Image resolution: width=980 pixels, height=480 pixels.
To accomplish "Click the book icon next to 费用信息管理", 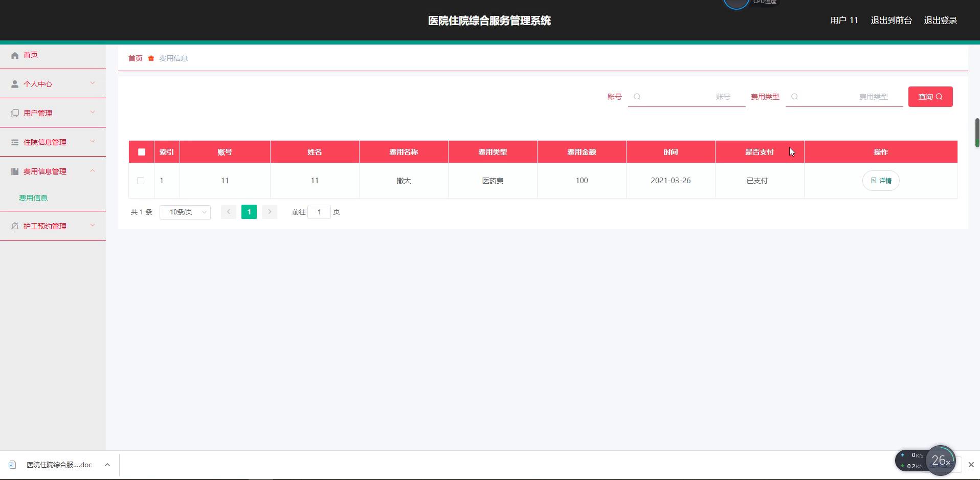I will pyautogui.click(x=15, y=171).
